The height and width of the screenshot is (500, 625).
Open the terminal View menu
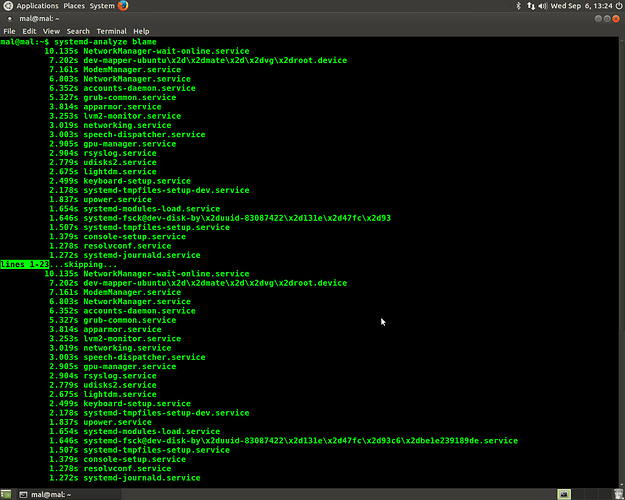pyautogui.click(x=51, y=31)
